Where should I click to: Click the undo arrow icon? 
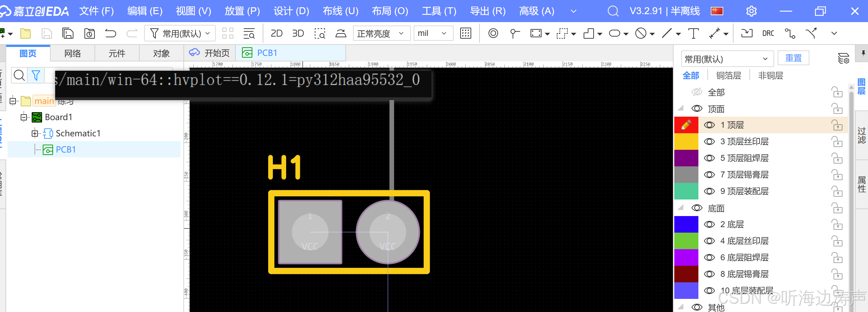click(x=111, y=33)
